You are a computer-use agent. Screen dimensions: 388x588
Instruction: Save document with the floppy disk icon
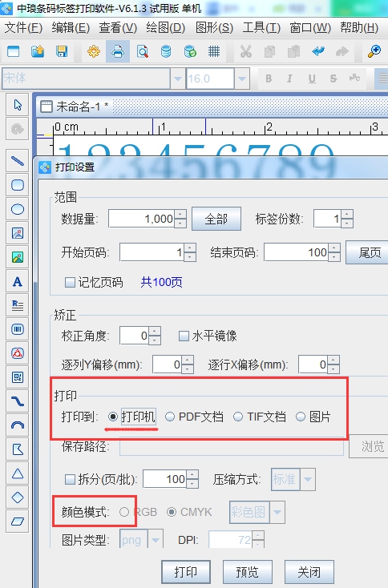62,51
